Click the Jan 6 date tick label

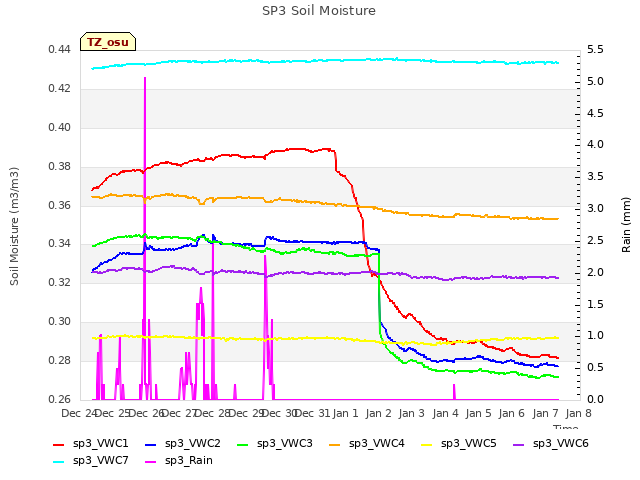[511, 414]
